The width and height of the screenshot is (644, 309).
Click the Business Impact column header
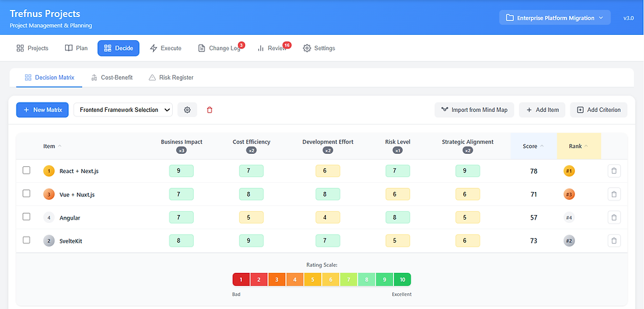tap(181, 142)
